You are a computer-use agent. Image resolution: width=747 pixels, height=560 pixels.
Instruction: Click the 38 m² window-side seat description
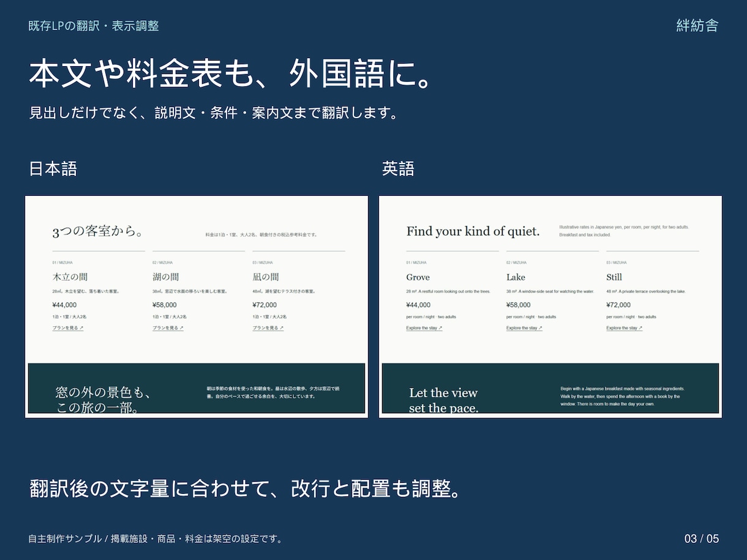pos(550,291)
